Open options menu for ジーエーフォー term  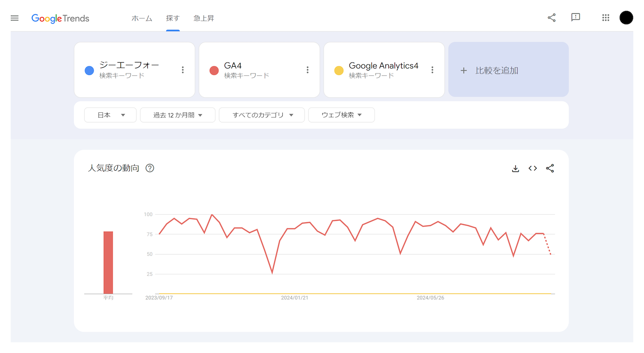click(x=183, y=70)
